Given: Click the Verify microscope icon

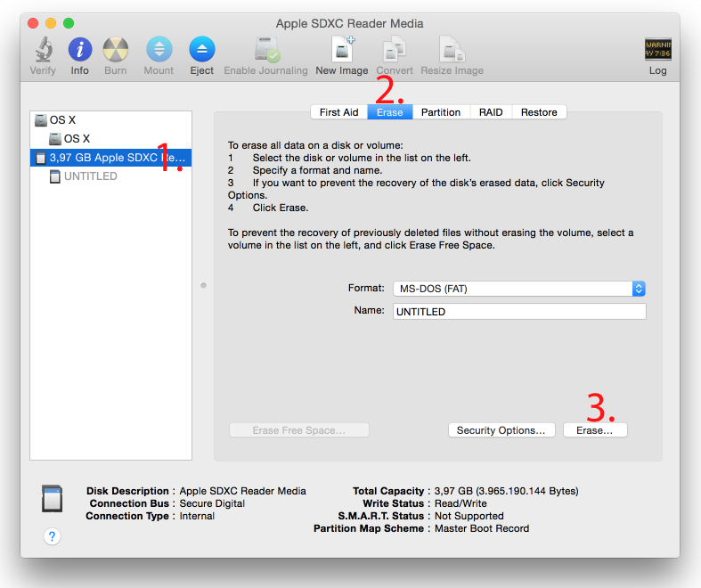Looking at the screenshot, I should (44, 49).
